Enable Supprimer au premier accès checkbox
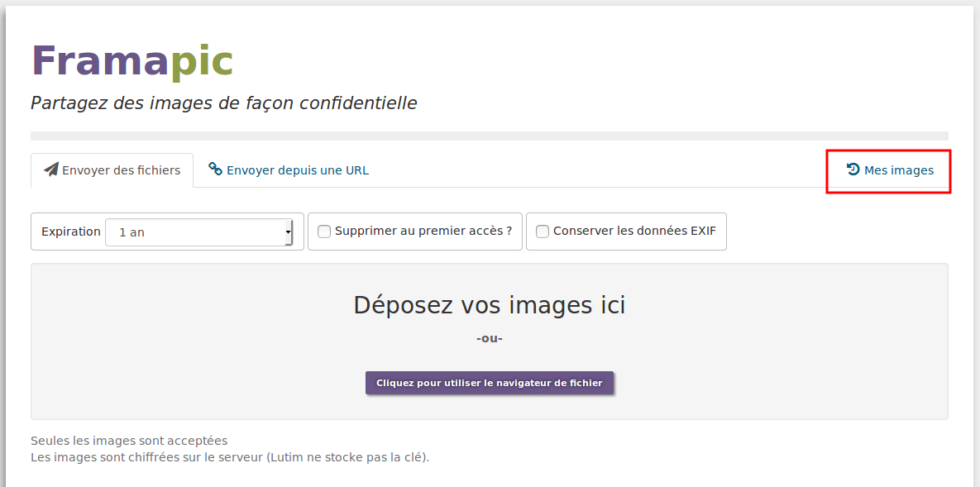 coord(323,232)
